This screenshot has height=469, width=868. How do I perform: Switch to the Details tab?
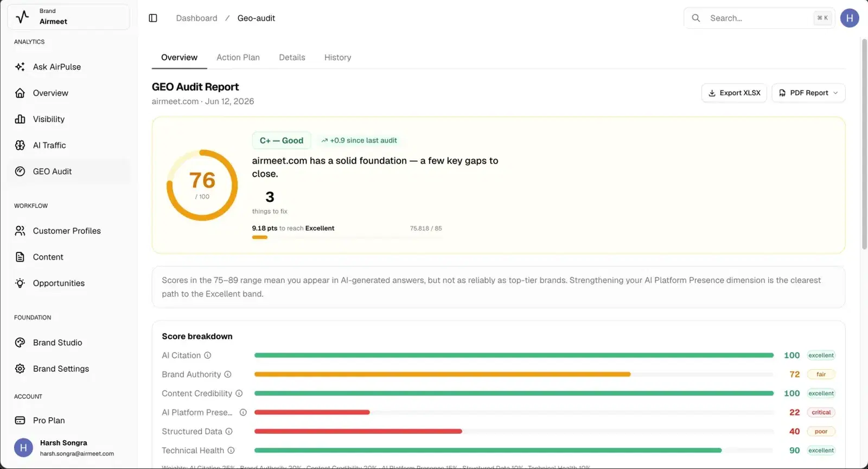click(x=292, y=58)
